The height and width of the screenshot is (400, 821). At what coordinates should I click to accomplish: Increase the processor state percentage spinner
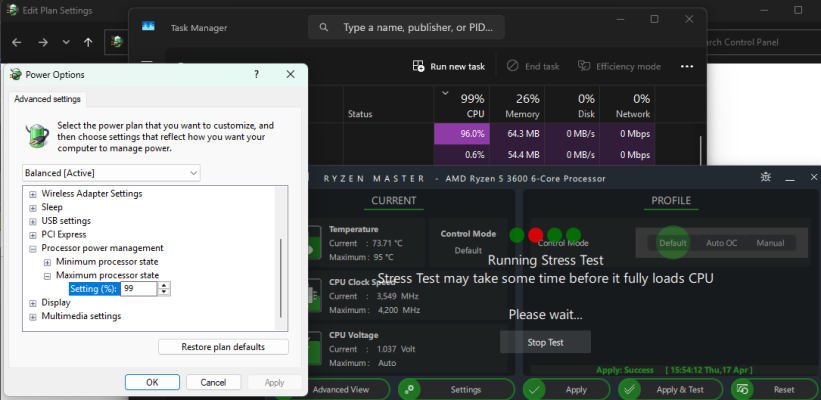(x=164, y=285)
